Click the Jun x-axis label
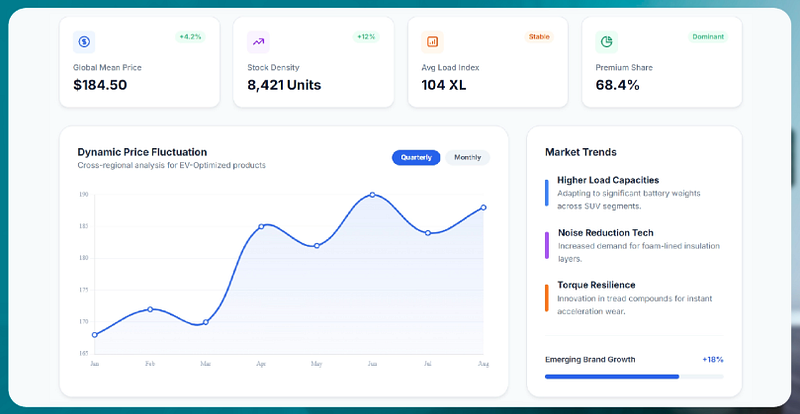The width and height of the screenshot is (800, 414). point(372,364)
